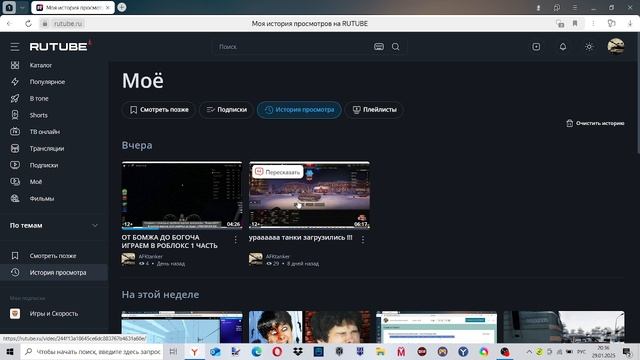Open browser main menu lines icon
Viewport: 640px width, 360px height.
(574, 7)
